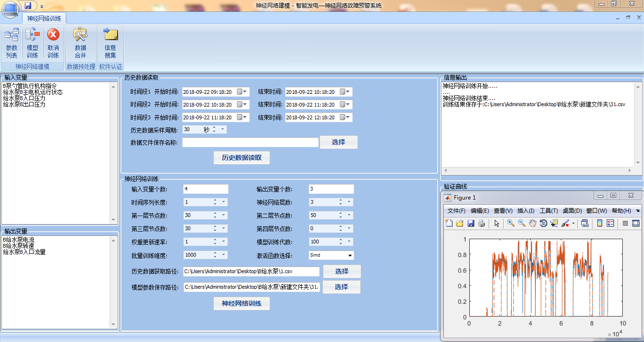Print the figure from Figure 1 toolbar
Image resolution: width=644 pixels, height=342 pixels.
[481, 223]
